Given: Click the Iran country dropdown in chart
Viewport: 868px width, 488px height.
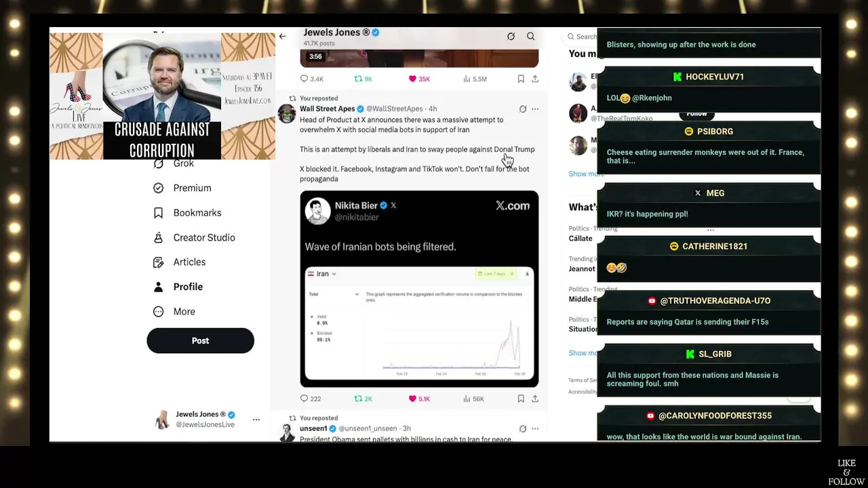Looking at the screenshot, I should click(322, 274).
